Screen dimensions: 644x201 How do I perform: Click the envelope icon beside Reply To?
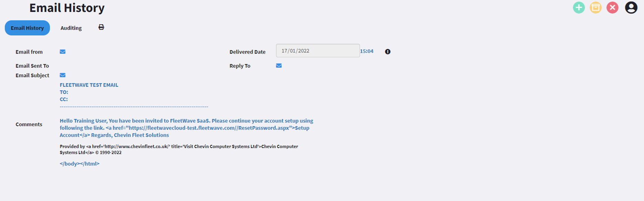tap(279, 66)
